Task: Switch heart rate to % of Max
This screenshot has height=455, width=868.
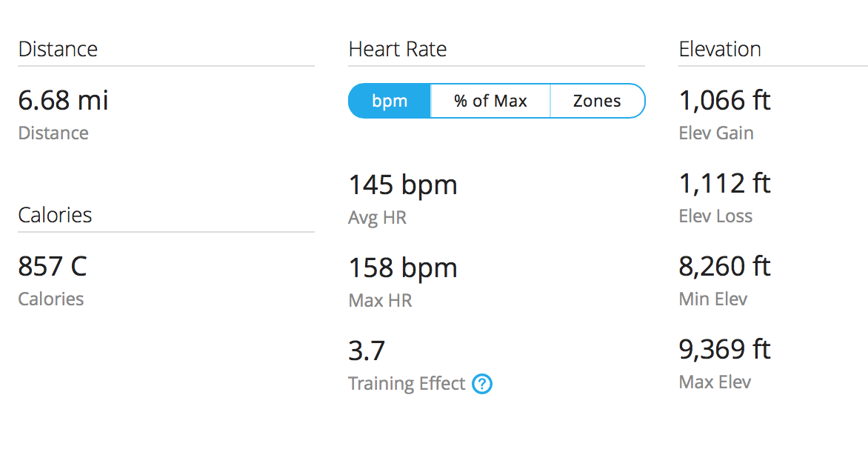Action: [490, 101]
